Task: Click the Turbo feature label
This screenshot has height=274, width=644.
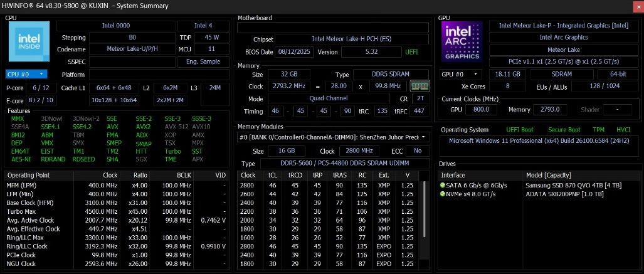Action: (x=173, y=151)
